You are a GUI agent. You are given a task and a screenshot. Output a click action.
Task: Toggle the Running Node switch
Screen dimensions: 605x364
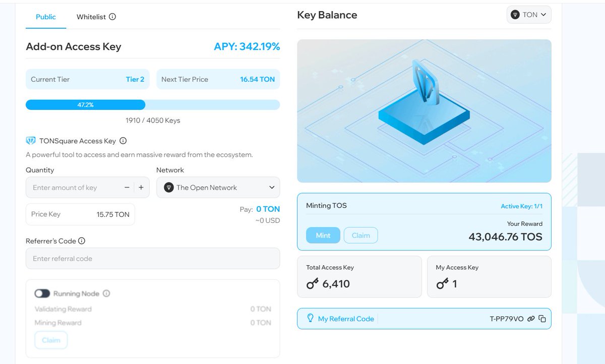tap(42, 293)
